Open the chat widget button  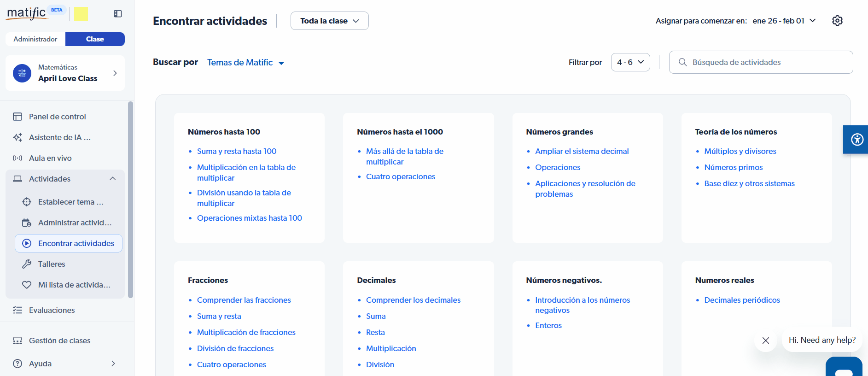click(844, 367)
